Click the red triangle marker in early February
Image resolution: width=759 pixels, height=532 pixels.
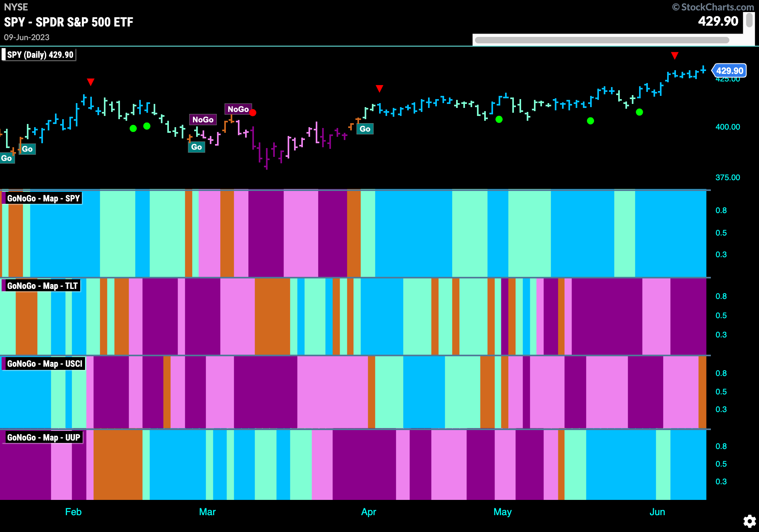pos(91,82)
